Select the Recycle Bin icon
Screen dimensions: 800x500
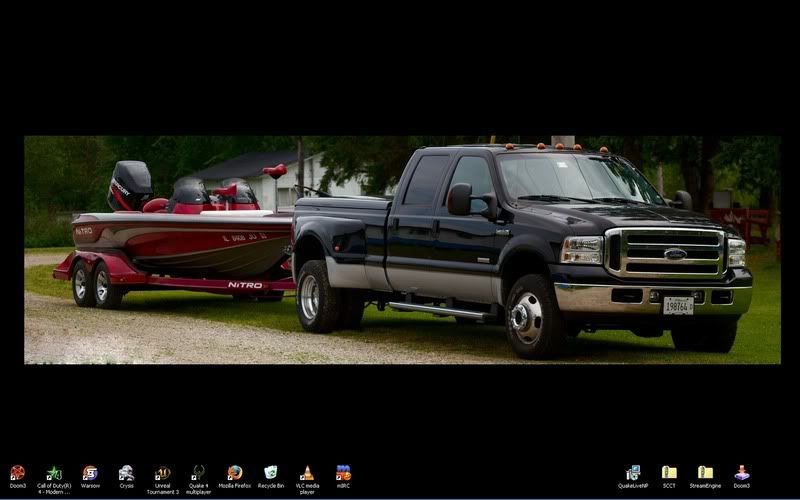[271, 473]
